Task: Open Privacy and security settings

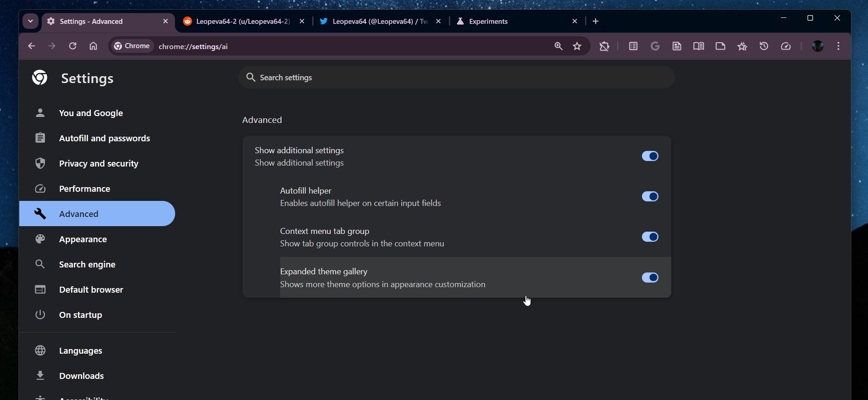Action: [99, 164]
